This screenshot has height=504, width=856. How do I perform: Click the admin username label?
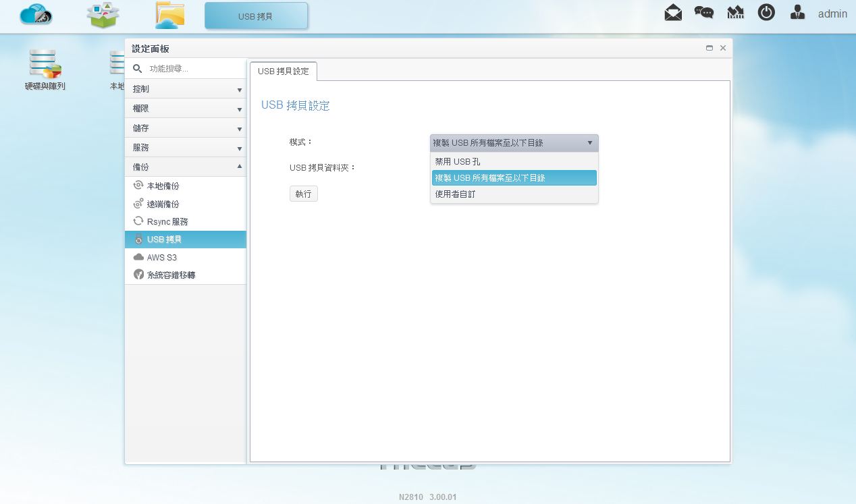tap(832, 13)
